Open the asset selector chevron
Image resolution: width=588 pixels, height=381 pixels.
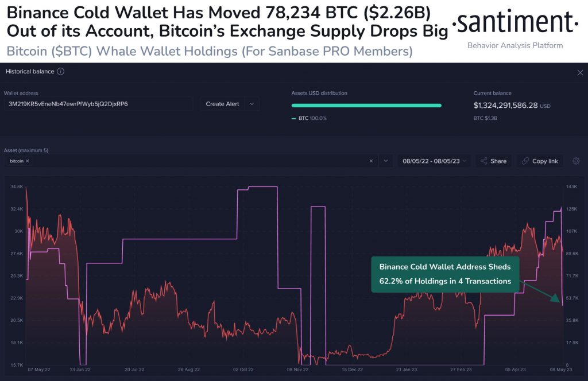coord(385,161)
